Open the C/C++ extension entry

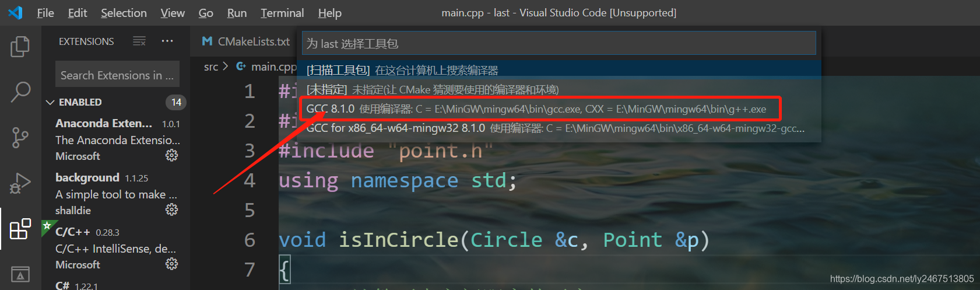coord(117,248)
